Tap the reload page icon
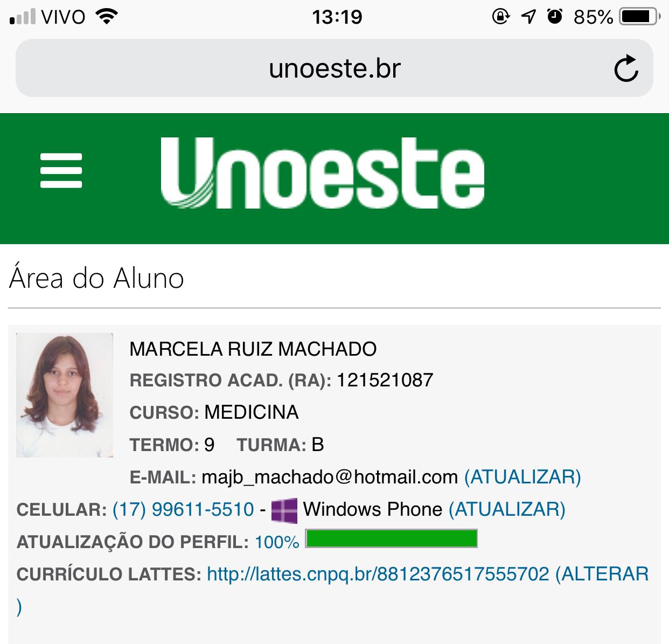 [x=626, y=68]
